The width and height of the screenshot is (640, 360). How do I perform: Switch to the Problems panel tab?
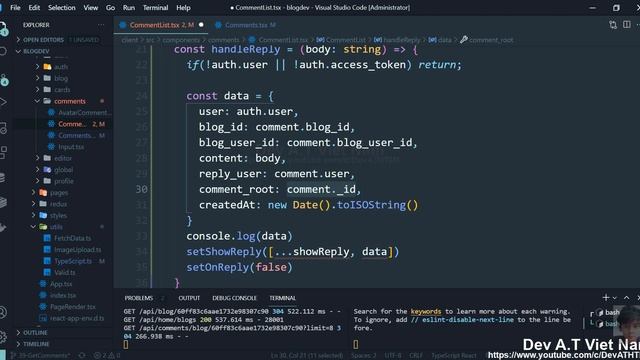pos(139,298)
